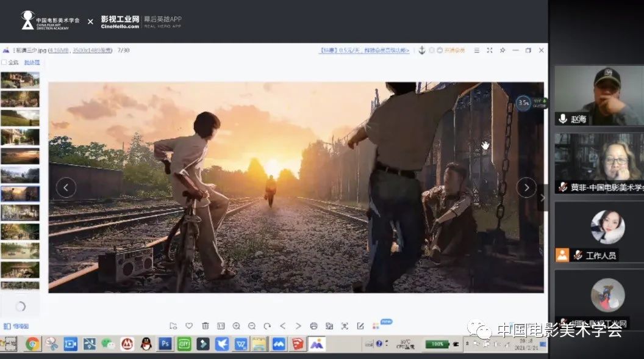The height and width of the screenshot is (359, 644).
Task: Open Photoshop from the taskbar
Action: click(x=165, y=344)
